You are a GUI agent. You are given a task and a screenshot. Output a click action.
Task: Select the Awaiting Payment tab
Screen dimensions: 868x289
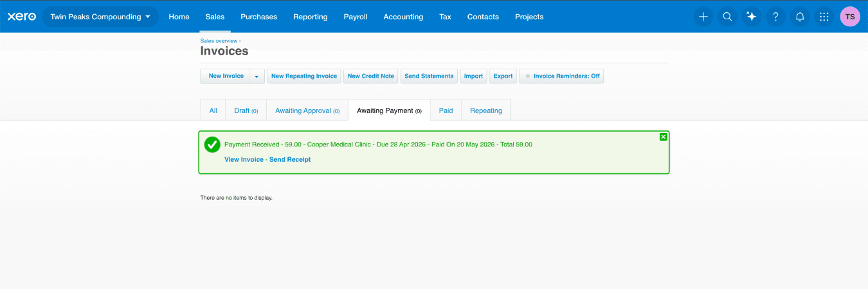pyautogui.click(x=389, y=110)
